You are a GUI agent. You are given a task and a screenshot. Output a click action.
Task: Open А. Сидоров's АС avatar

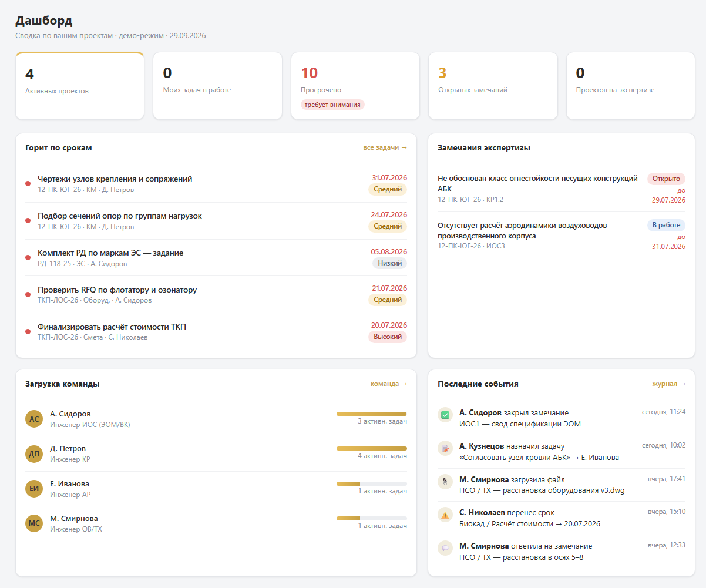click(34, 419)
